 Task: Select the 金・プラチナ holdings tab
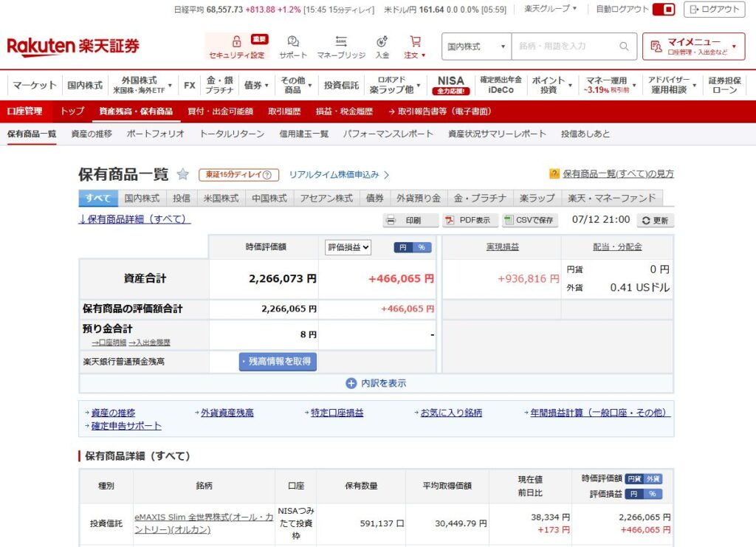pos(480,198)
